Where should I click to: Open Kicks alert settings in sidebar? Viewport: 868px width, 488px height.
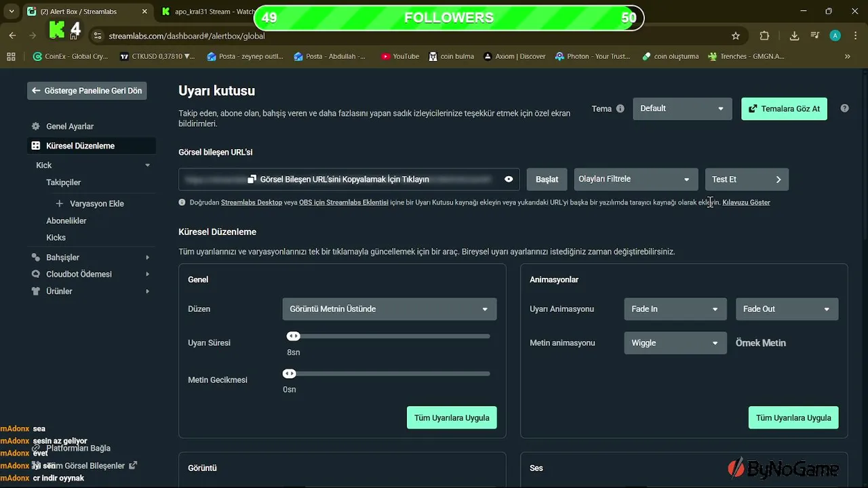[56, 237]
